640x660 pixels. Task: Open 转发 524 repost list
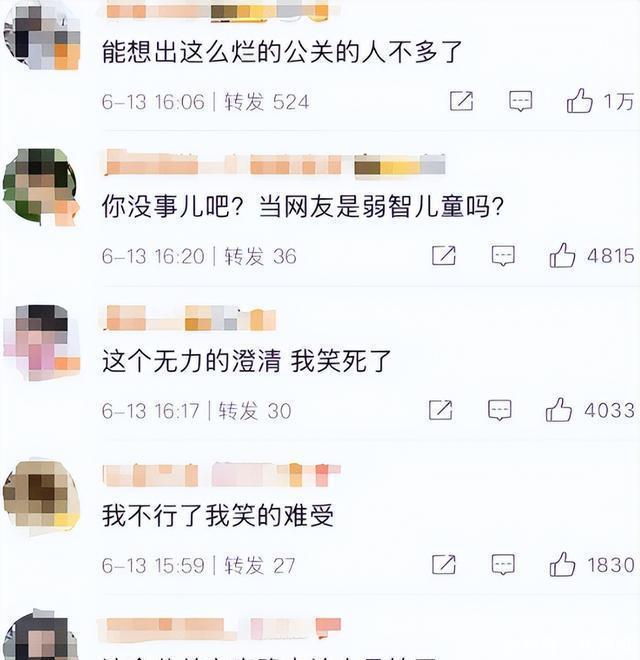coord(267,102)
